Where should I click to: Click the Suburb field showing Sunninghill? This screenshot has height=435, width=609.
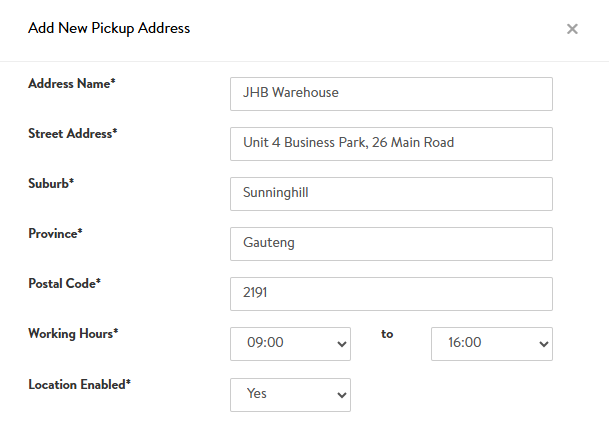(391, 193)
